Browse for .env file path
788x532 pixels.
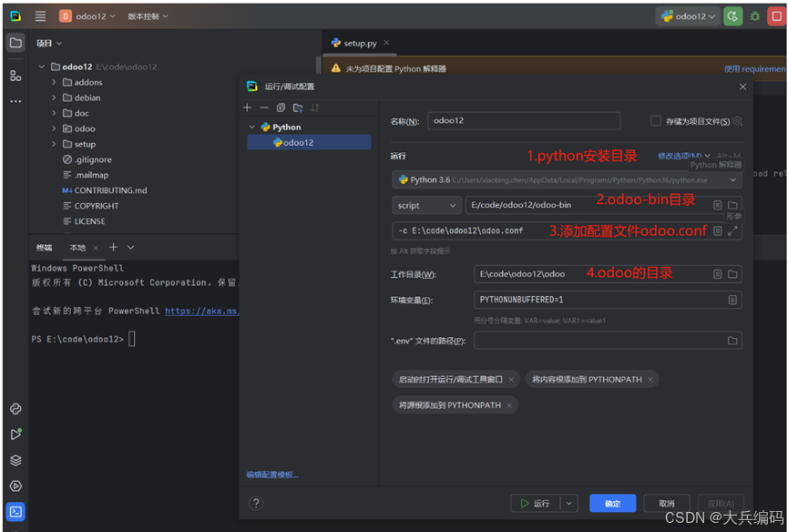coord(732,341)
